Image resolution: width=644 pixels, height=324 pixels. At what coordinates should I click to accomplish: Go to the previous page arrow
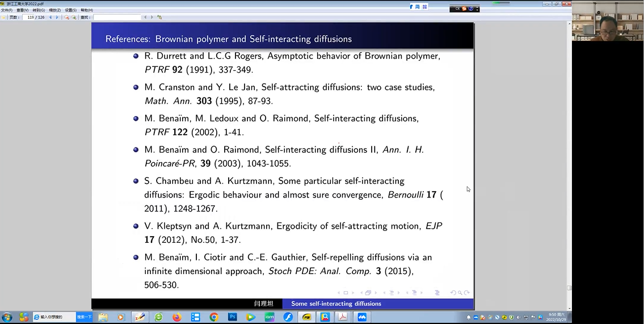[50, 18]
